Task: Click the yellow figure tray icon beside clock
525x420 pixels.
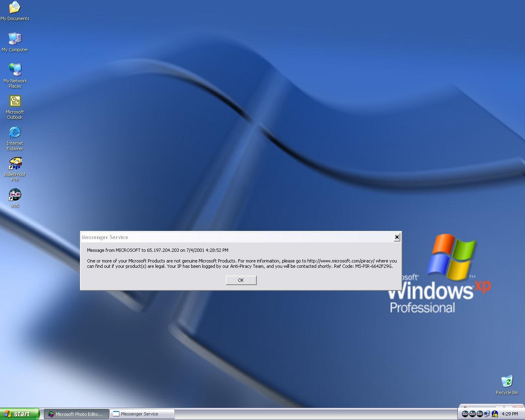Action: pyautogui.click(x=495, y=414)
